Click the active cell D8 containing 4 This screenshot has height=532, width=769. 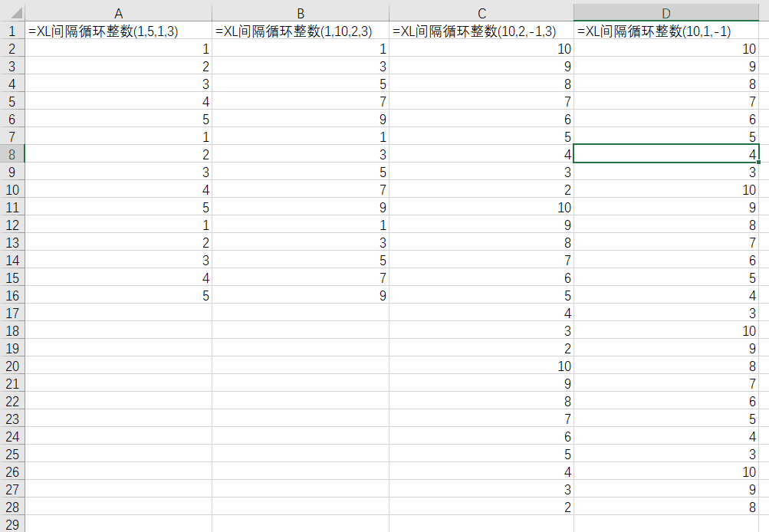point(666,154)
